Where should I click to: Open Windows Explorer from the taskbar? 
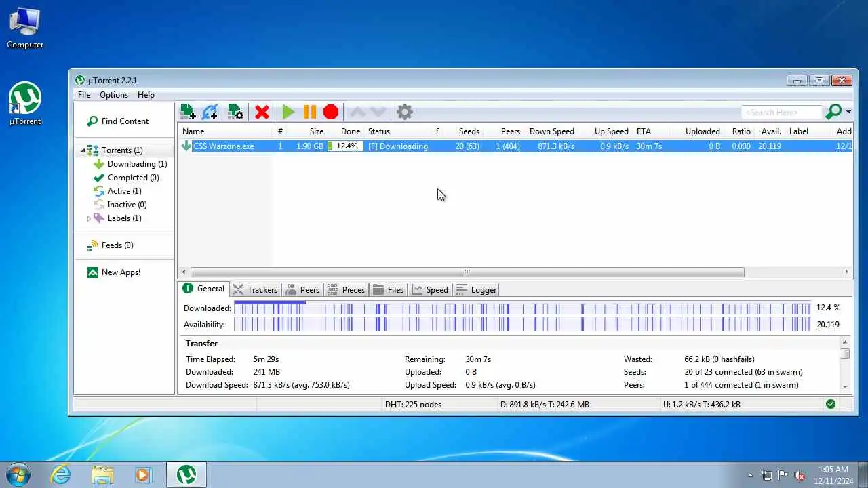coord(102,474)
